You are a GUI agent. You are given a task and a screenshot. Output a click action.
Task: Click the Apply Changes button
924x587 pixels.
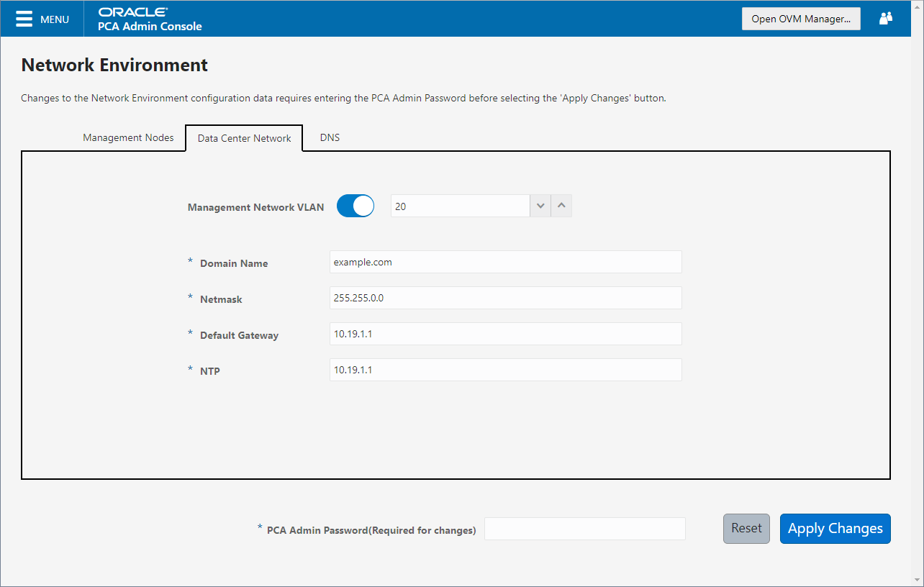tap(835, 528)
